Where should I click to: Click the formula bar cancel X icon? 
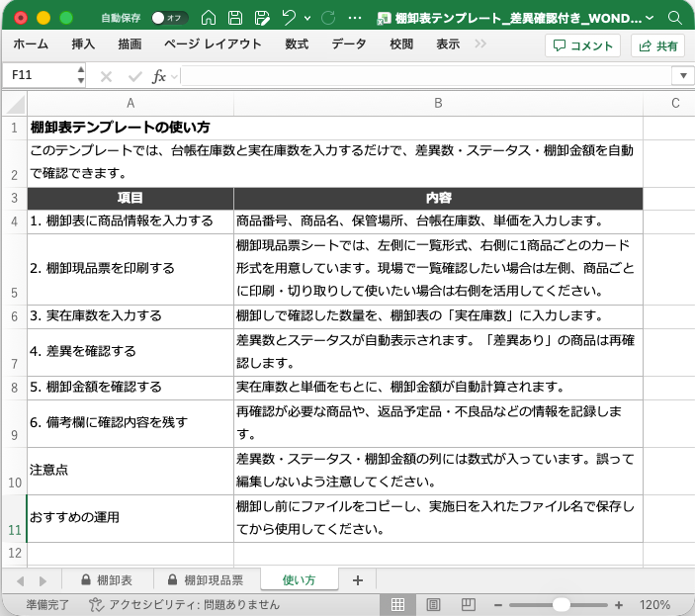(106, 77)
